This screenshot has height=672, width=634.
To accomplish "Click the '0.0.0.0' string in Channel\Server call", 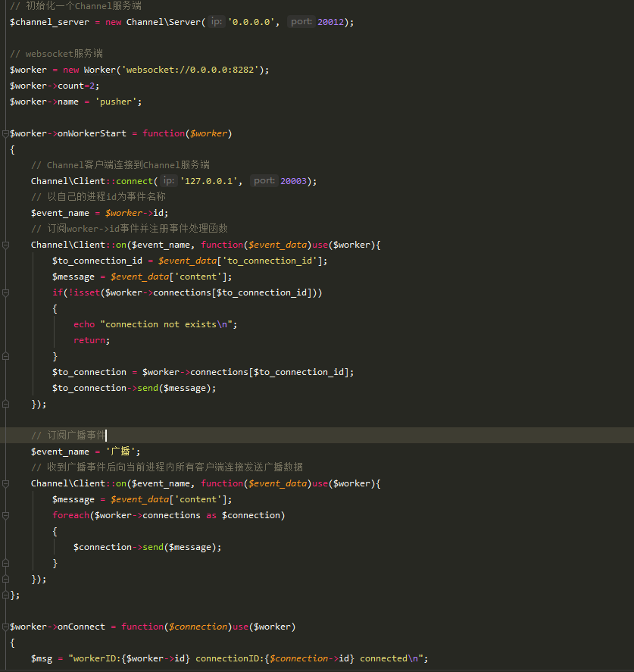I will (x=251, y=22).
